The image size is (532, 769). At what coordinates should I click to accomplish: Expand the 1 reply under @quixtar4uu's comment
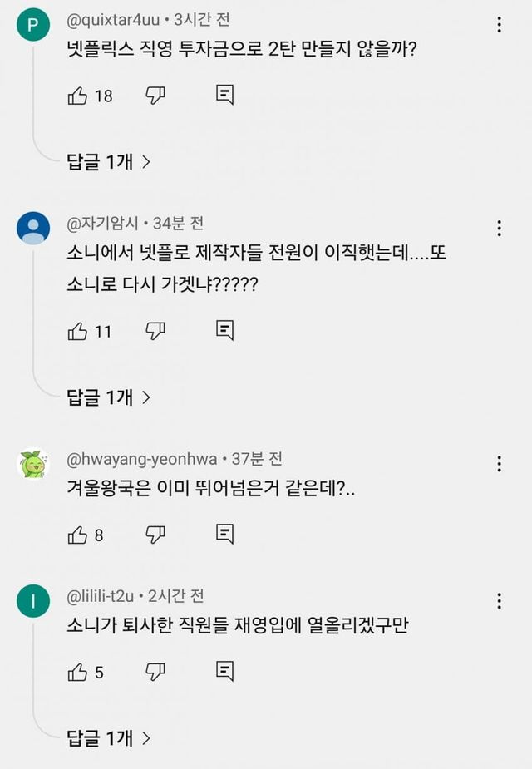click(109, 162)
